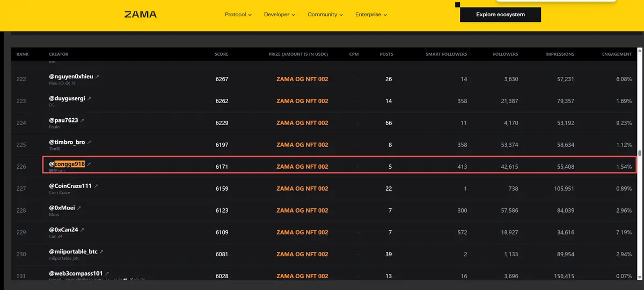This screenshot has width=644, height=290.
Task: Sort by the POSTS column header
Action: tap(386, 54)
